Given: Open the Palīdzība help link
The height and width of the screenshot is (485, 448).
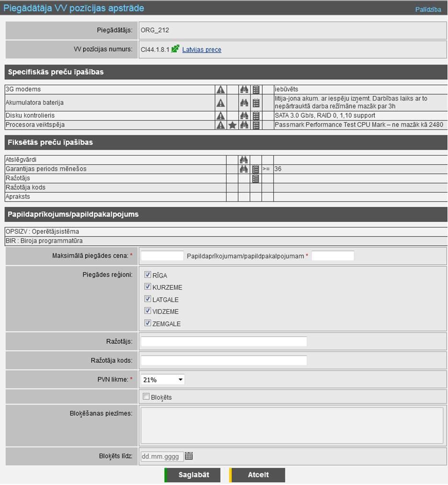Looking at the screenshot, I should point(428,10).
